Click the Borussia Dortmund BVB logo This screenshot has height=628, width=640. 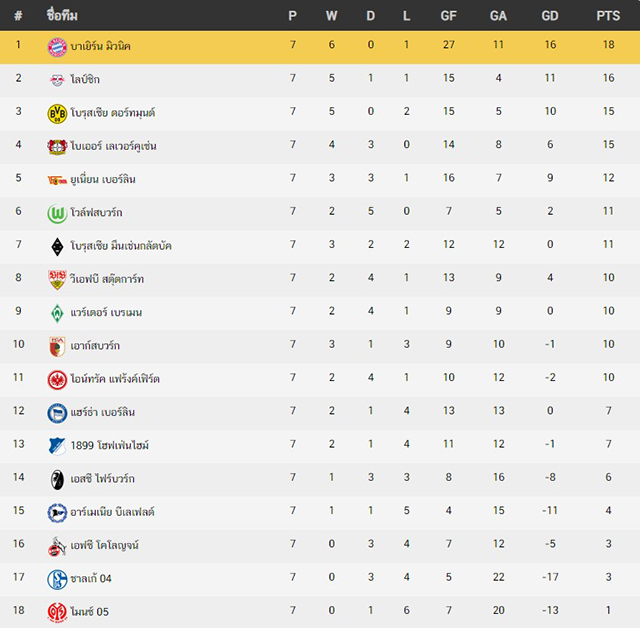pyautogui.click(x=57, y=113)
